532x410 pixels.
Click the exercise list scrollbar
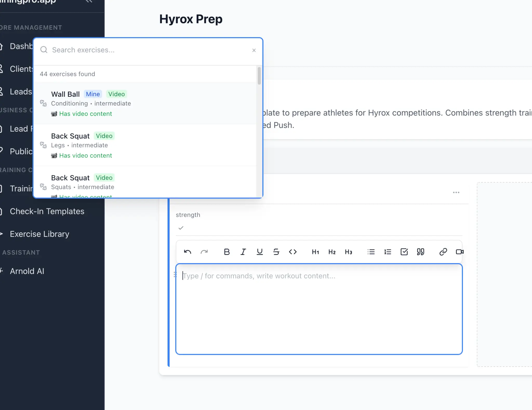(x=259, y=76)
